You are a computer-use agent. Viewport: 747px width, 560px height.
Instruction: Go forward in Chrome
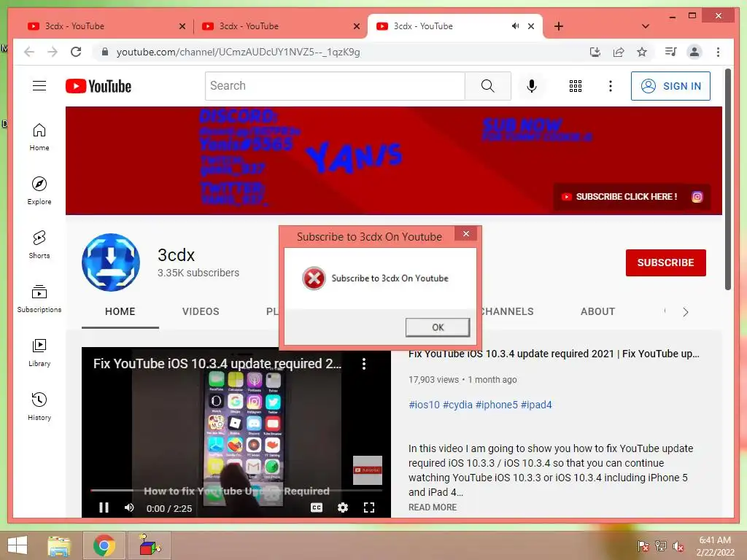click(53, 52)
